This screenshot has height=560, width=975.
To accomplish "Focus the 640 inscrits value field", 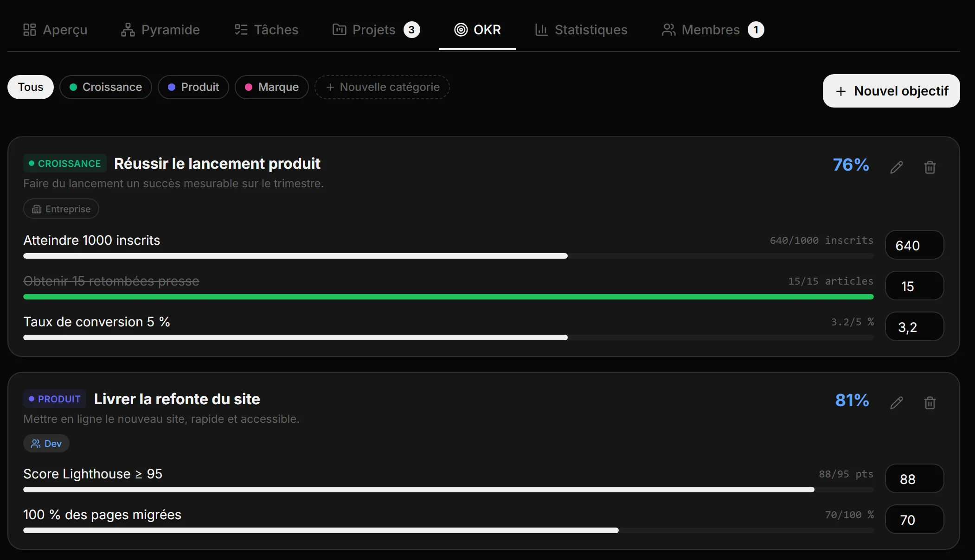I will [x=915, y=245].
